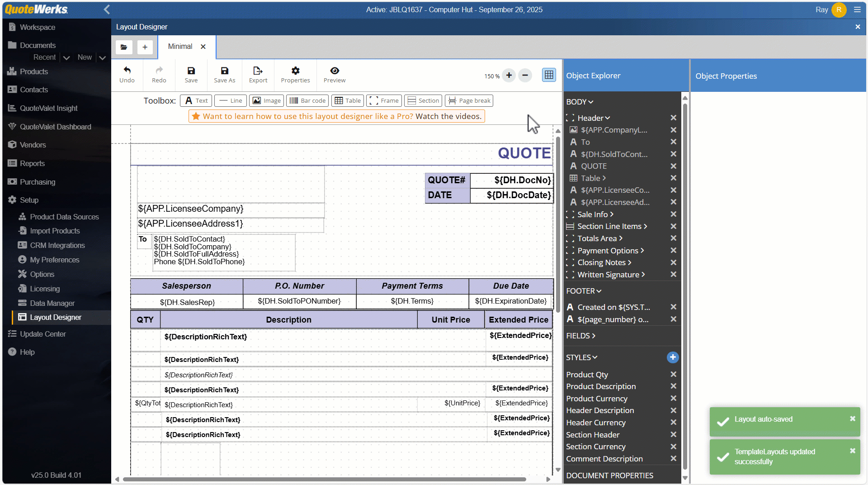Remove the QUOTE text object
Screen dimensions: 868x485
(673, 166)
